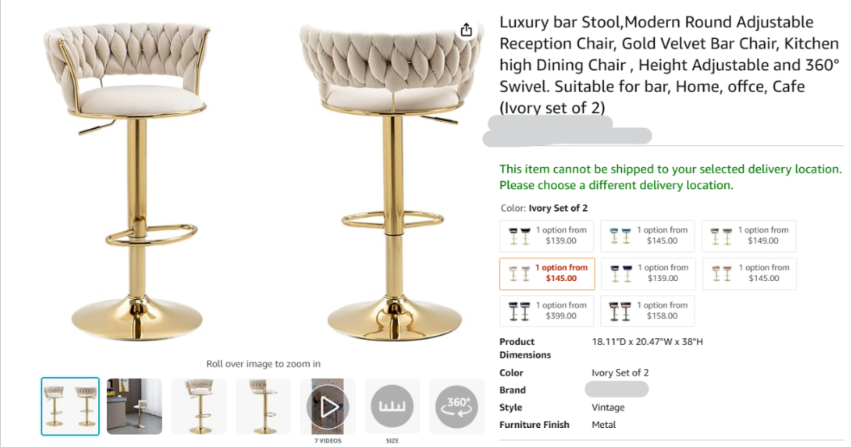The height and width of the screenshot is (447, 851).
Task: Open the SIZE dimensions icon
Action: 392,406
